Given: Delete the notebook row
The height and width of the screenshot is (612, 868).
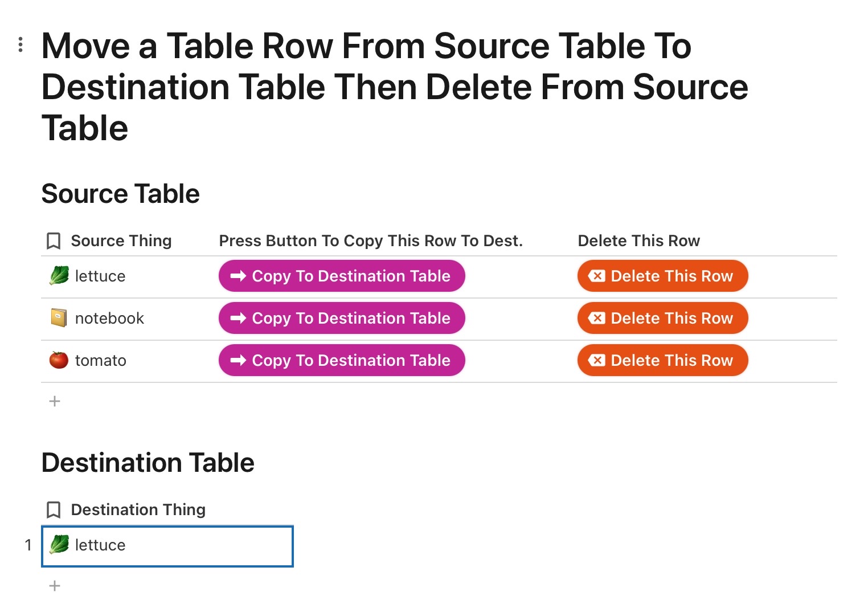Looking at the screenshot, I should pos(662,318).
